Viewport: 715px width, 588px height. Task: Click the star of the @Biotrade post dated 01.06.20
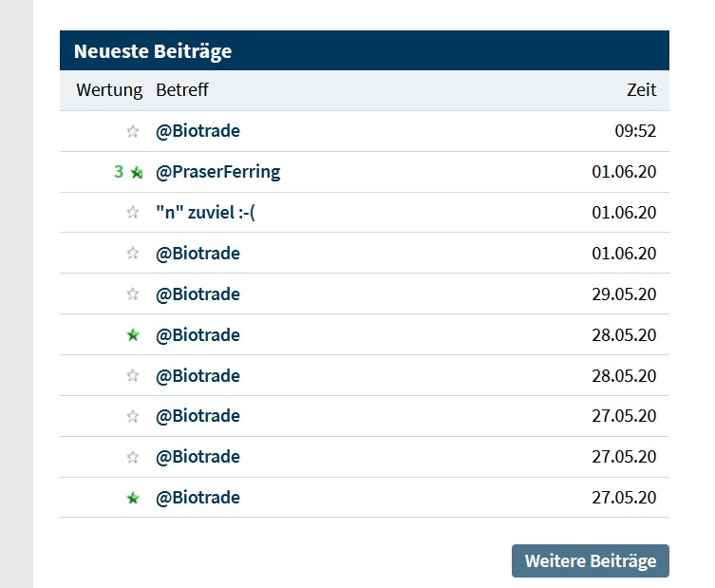tap(133, 254)
